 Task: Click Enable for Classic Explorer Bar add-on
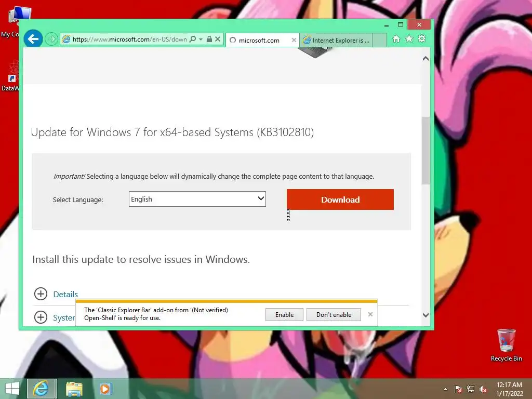pyautogui.click(x=284, y=314)
